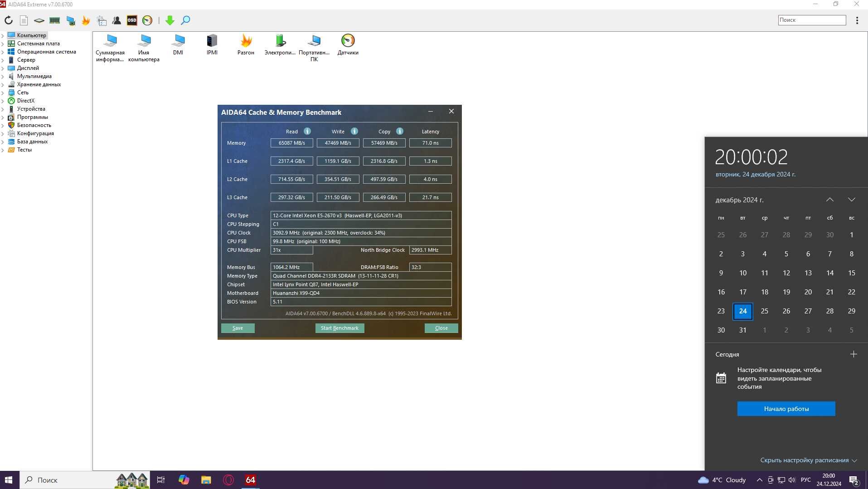Image resolution: width=868 pixels, height=489 pixels.
Task: Click the 4°C Cloudy weather widget
Action: 722,480
